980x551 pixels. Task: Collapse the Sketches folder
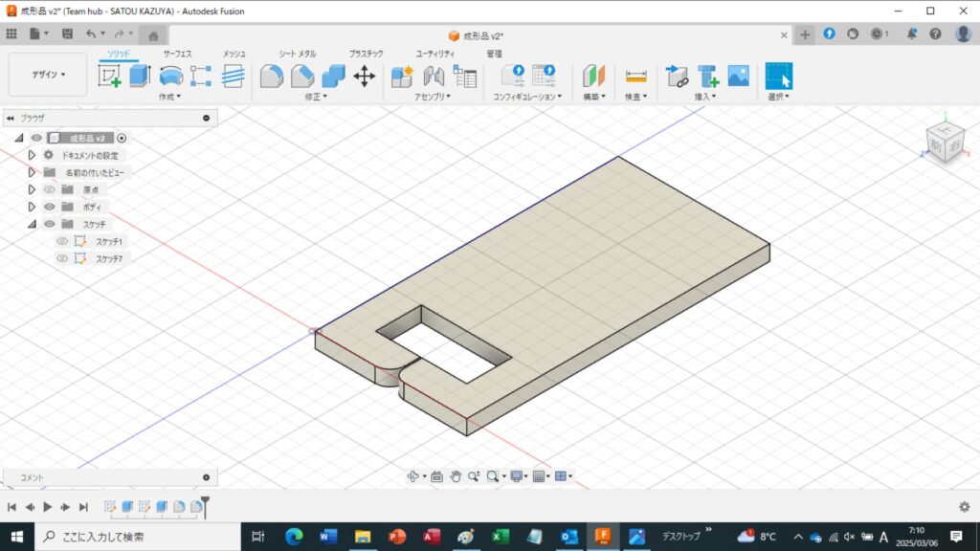tap(32, 224)
